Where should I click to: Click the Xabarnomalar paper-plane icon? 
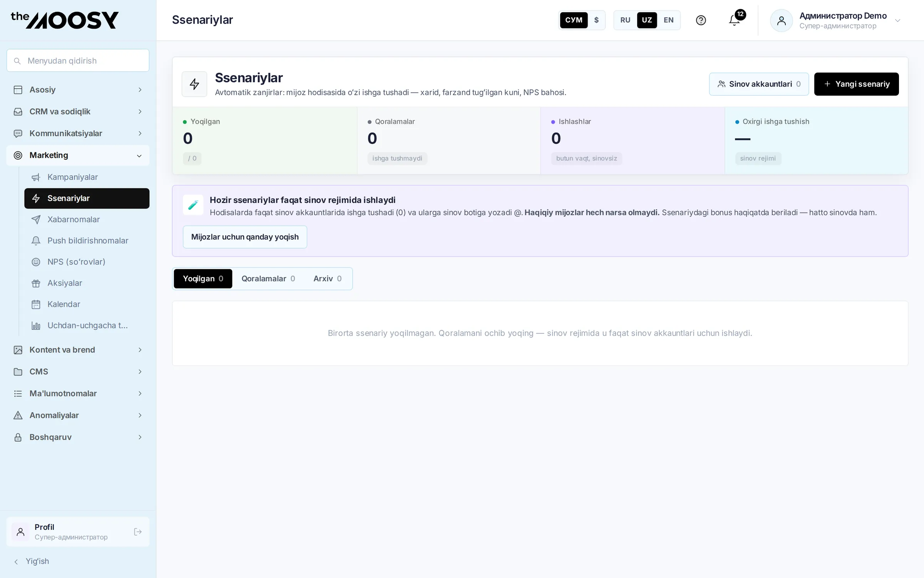point(36,220)
